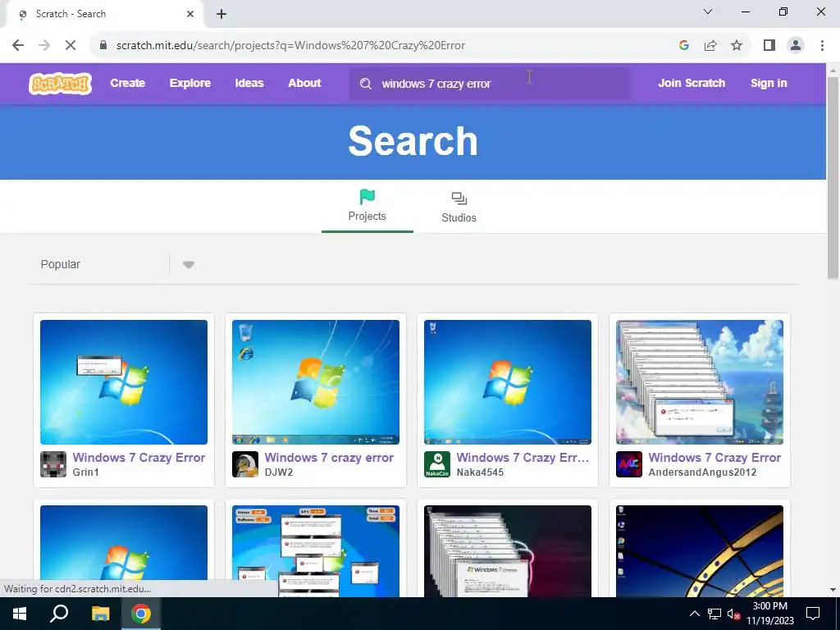Close the Scratch - Search tab

[190, 14]
